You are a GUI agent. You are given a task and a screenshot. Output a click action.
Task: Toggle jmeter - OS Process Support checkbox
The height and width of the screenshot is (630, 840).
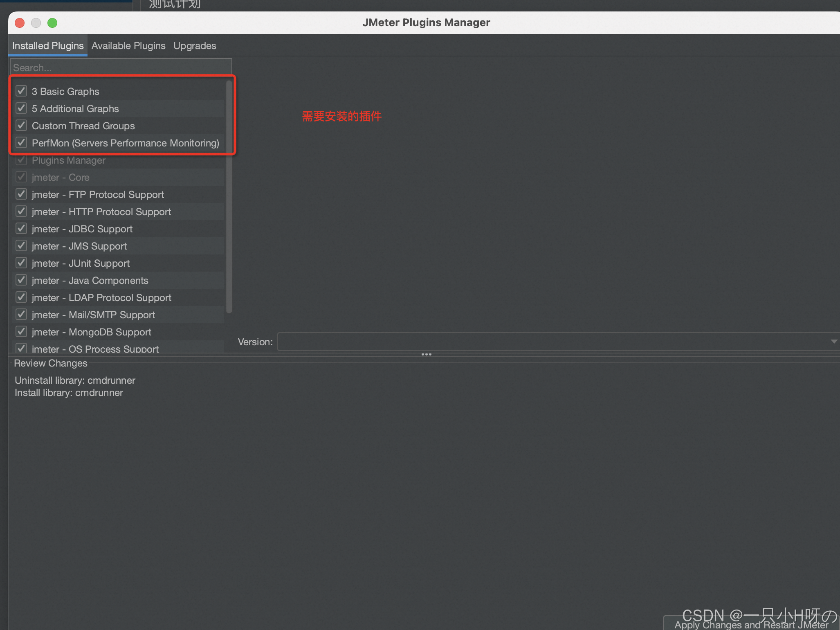tap(21, 348)
